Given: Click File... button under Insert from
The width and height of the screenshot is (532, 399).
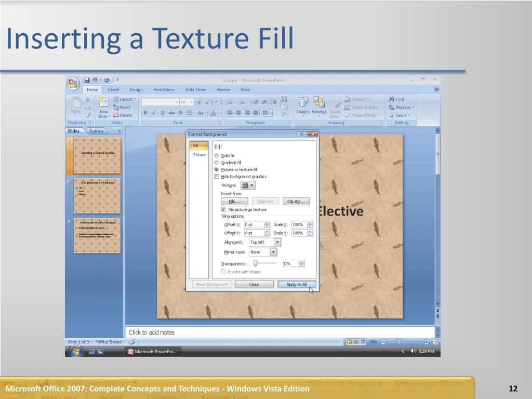Looking at the screenshot, I should 234,202.
